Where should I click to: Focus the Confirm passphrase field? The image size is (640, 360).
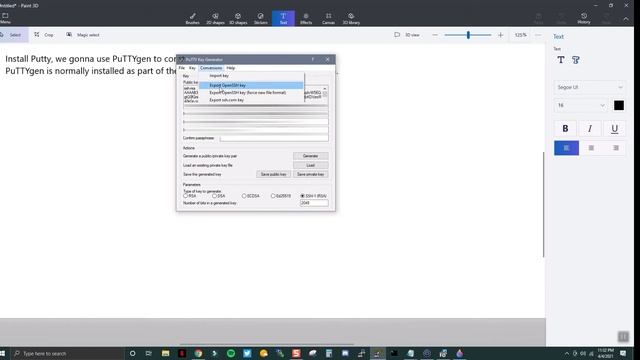274,138
